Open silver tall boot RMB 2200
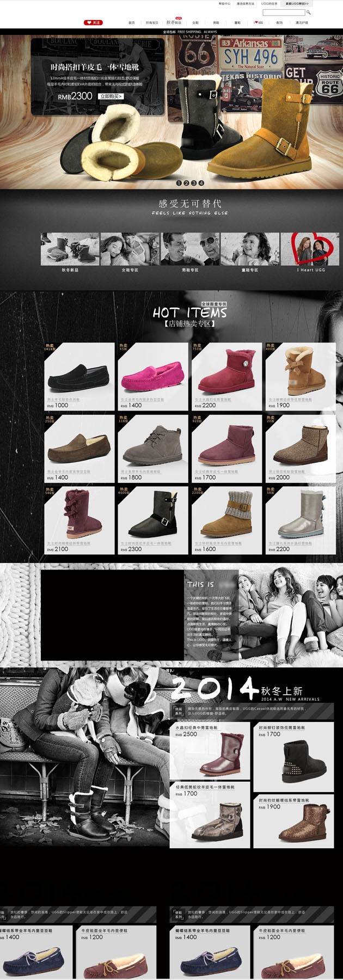Screen dimensions: 343x980 pyautogui.click(x=301, y=520)
